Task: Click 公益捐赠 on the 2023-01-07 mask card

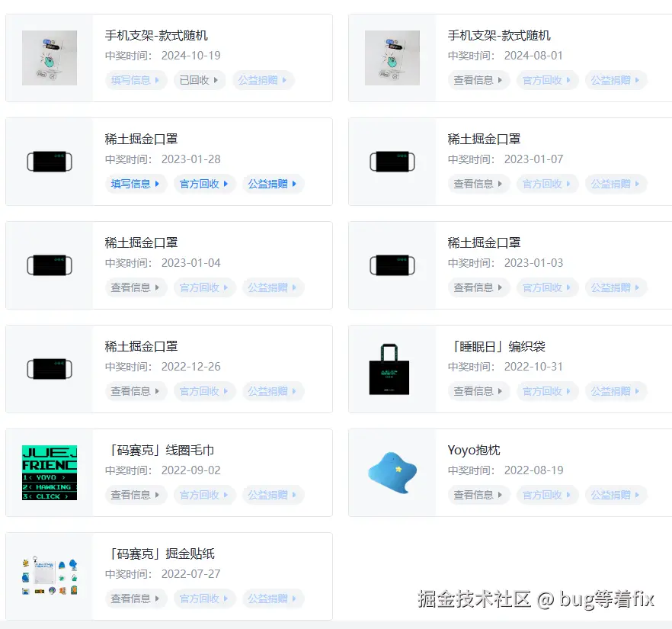Action: click(616, 184)
